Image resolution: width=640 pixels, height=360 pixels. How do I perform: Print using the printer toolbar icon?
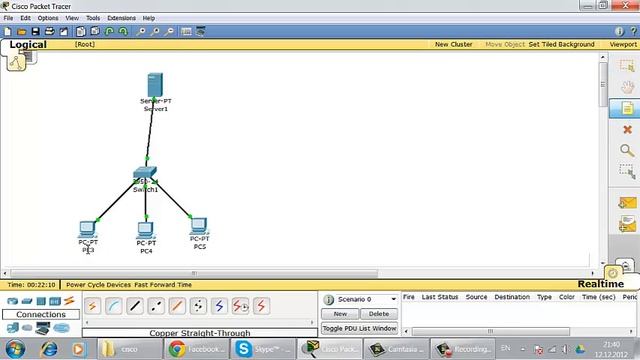tap(49, 31)
